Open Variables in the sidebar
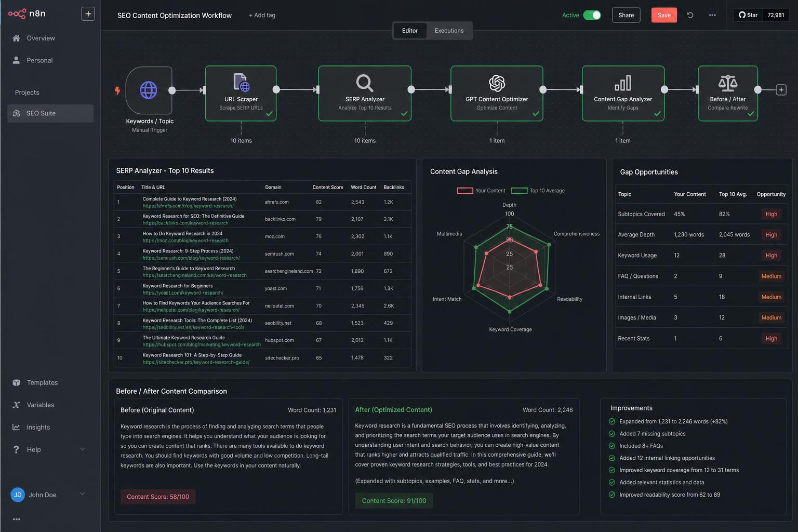 coord(41,405)
